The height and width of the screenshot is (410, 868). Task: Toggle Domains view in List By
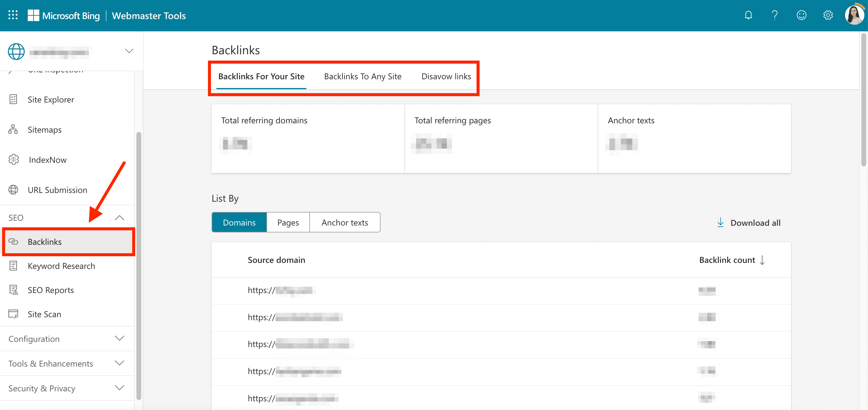pyautogui.click(x=239, y=222)
